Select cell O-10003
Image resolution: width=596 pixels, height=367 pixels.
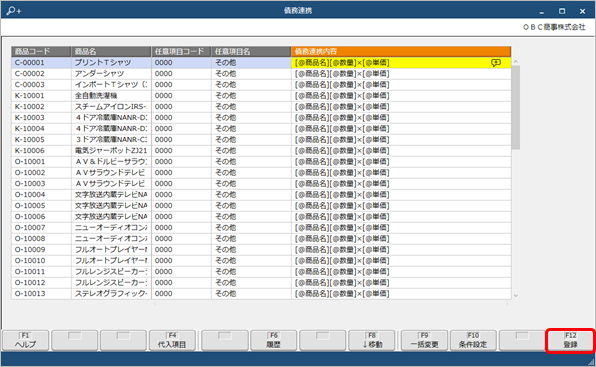coord(41,184)
